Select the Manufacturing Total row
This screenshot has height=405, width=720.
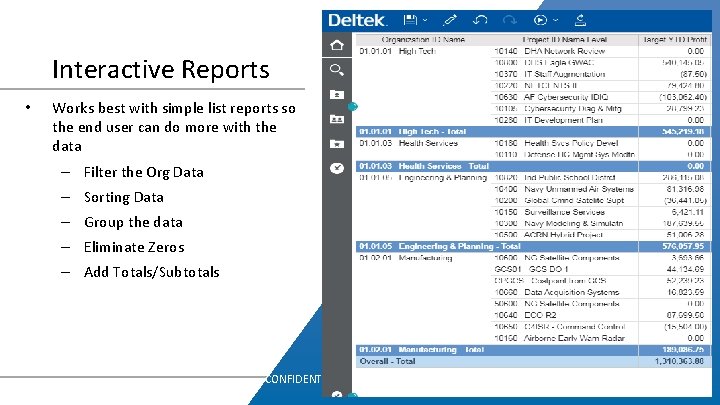533,349
